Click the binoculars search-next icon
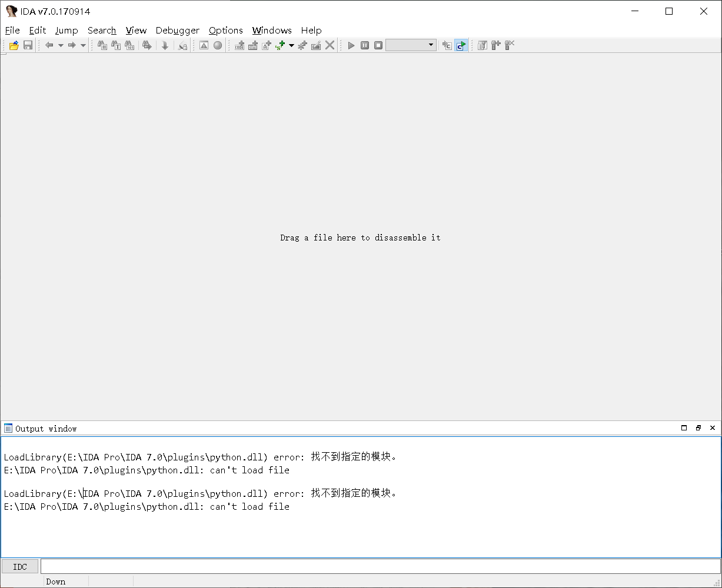 147,45
